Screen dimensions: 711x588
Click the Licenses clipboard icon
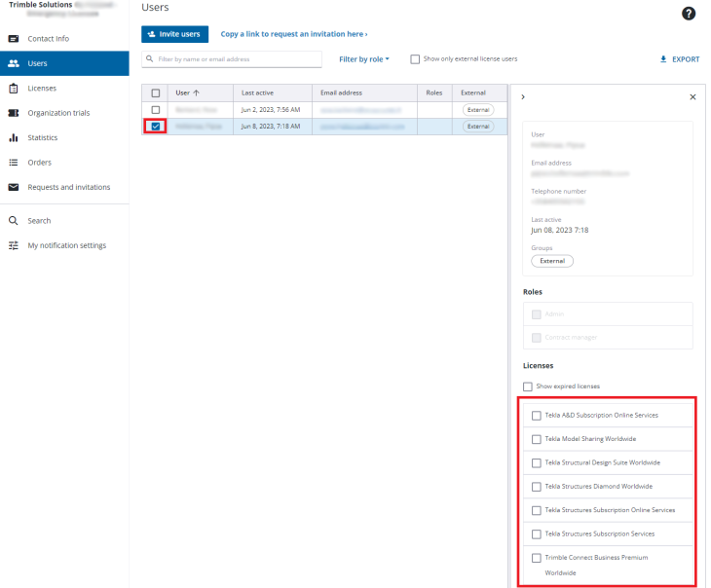point(14,89)
